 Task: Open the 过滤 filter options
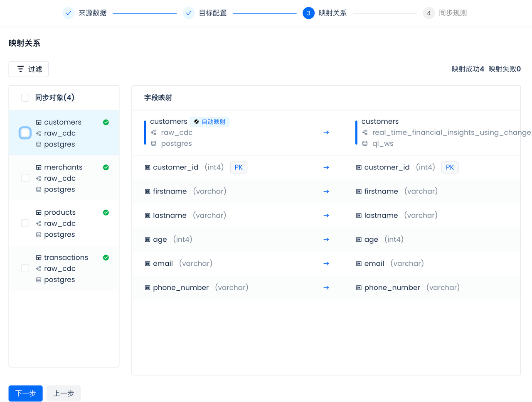coord(29,69)
